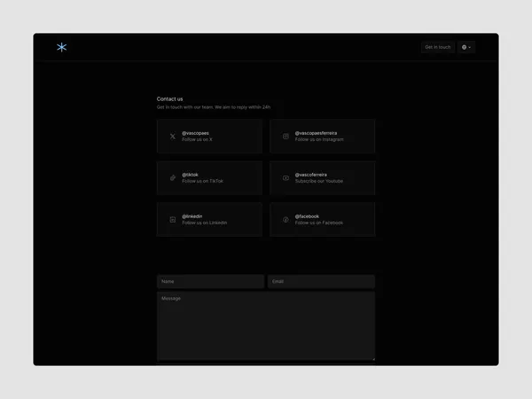Screen dimensions: 532x399
Task: Open the @tiktok card
Action: tap(209, 178)
